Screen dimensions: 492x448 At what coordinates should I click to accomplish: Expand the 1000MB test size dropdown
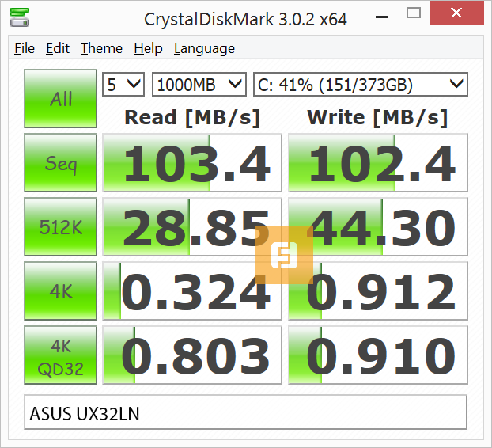[199, 84]
